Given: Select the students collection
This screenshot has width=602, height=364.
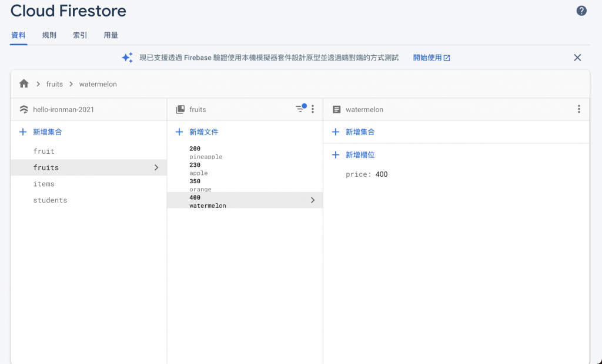Looking at the screenshot, I should coord(50,200).
